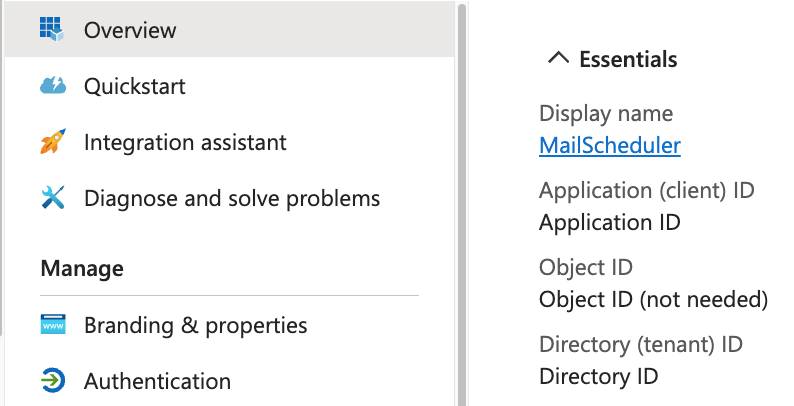Screen dimensions: 794x406
Task: Open the Overview menu item
Action: click(130, 30)
